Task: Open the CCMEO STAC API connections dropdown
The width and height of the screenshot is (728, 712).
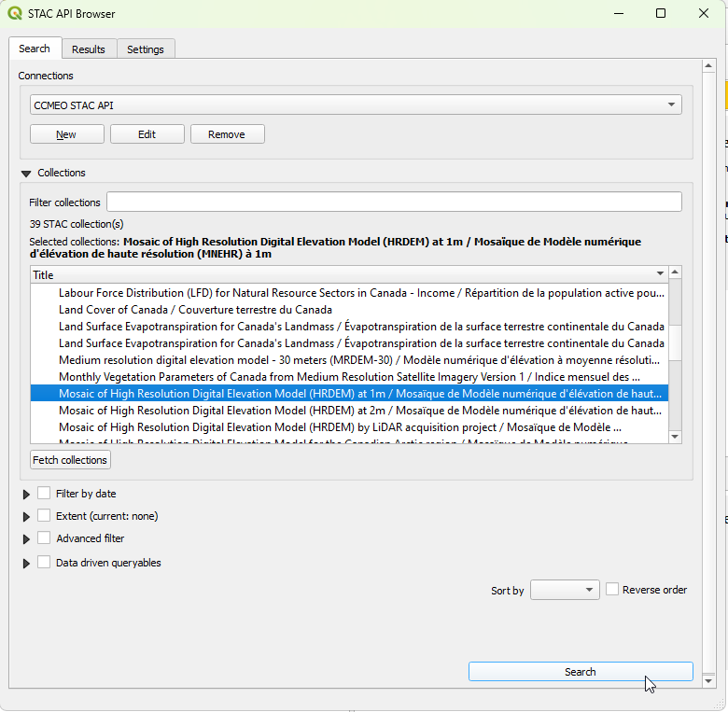Action: [x=356, y=105]
